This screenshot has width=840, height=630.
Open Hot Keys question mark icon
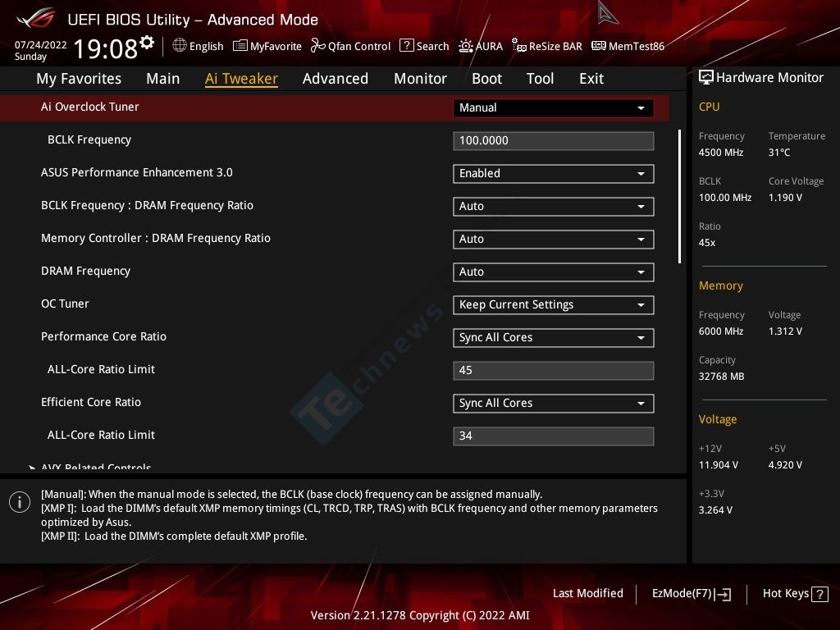(x=819, y=594)
